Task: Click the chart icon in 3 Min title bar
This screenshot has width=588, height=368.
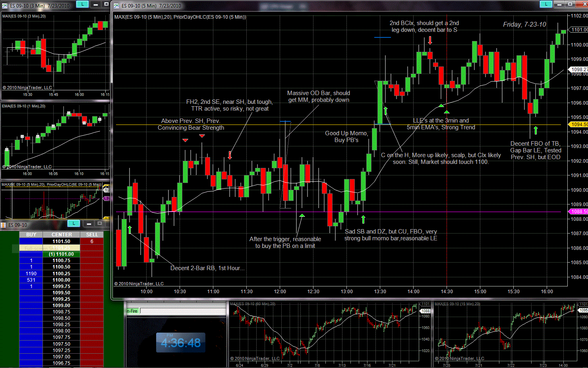Action: click(x=5, y=6)
